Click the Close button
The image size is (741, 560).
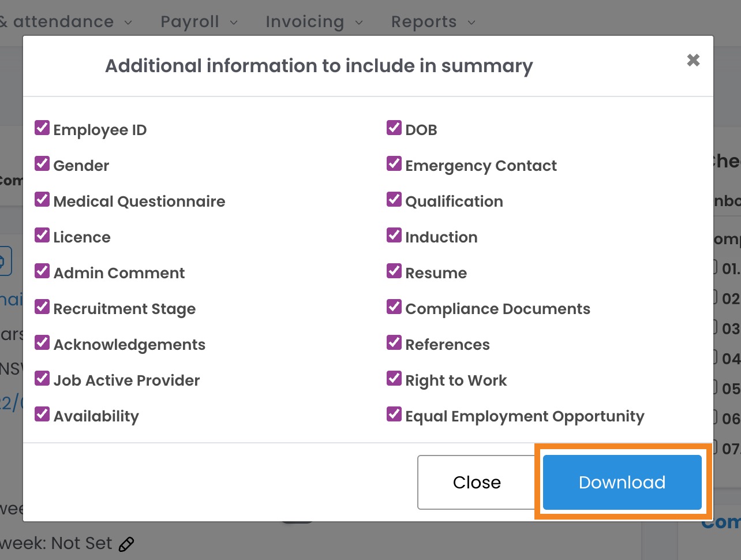tap(477, 482)
